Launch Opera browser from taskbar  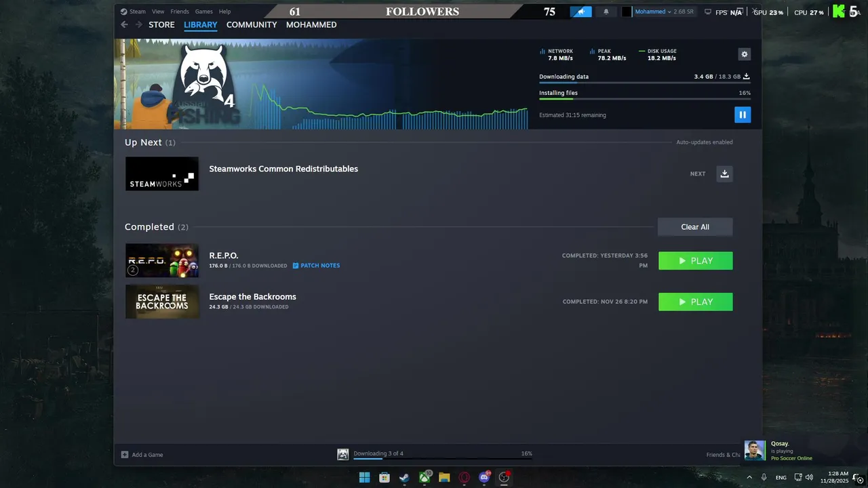click(465, 477)
